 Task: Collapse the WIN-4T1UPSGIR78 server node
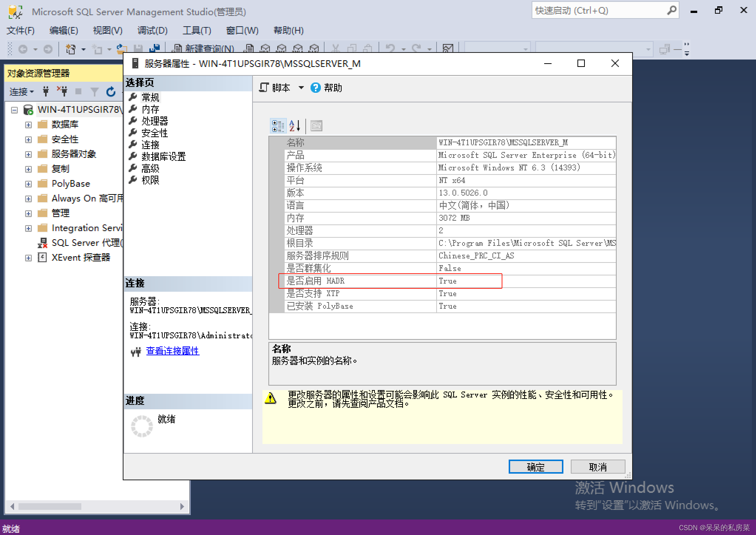14,110
